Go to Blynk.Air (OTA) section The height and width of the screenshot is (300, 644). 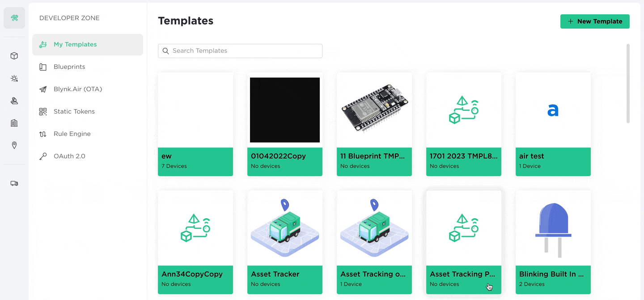coord(78,89)
